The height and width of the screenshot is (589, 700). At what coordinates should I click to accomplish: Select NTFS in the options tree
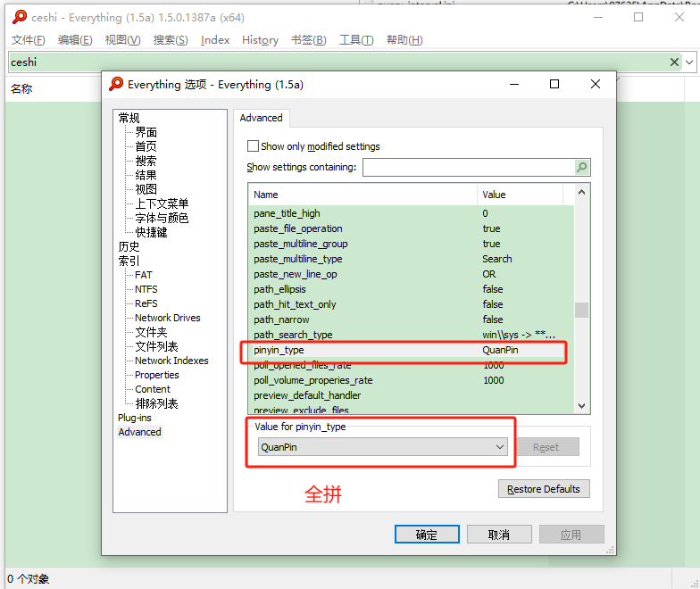pyautogui.click(x=146, y=289)
